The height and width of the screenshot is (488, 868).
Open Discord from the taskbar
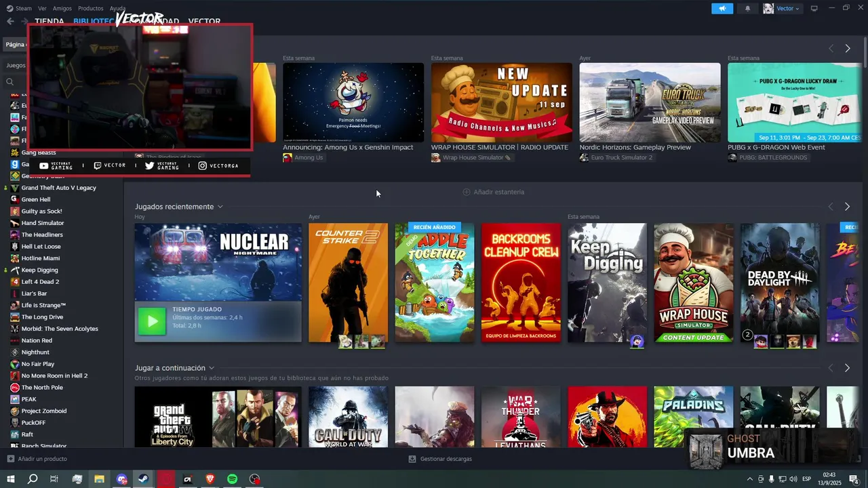tap(121, 479)
